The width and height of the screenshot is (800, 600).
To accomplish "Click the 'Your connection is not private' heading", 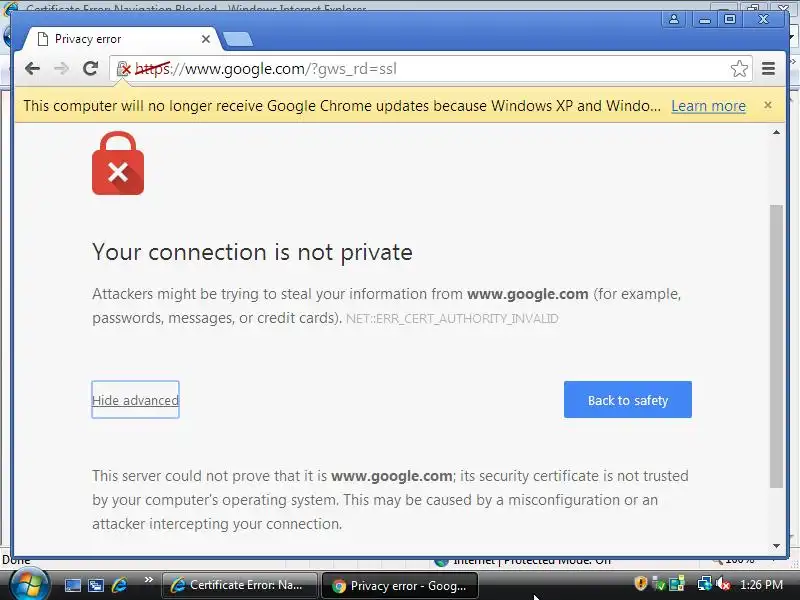I will coord(252,252).
